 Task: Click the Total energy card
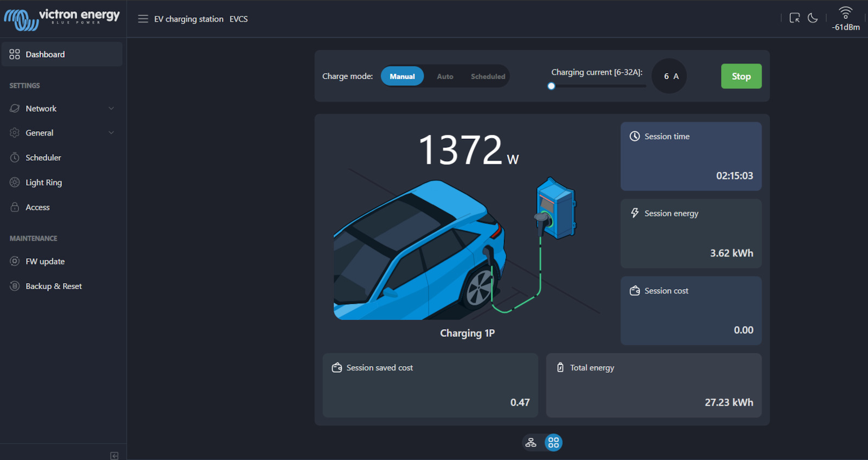tap(654, 386)
